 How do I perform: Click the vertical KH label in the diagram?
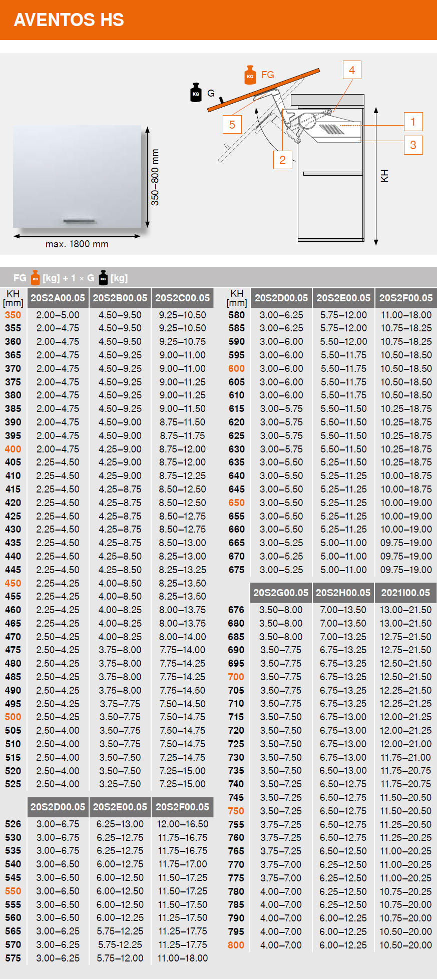(x=384, y=176)
